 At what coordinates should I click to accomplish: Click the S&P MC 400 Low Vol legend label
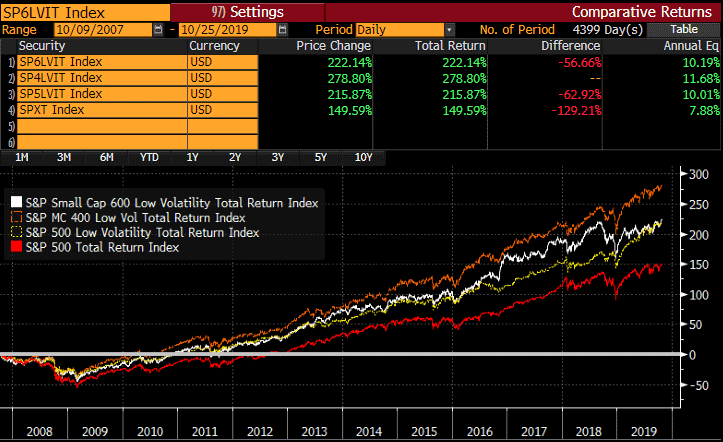[x=136, y=218]
